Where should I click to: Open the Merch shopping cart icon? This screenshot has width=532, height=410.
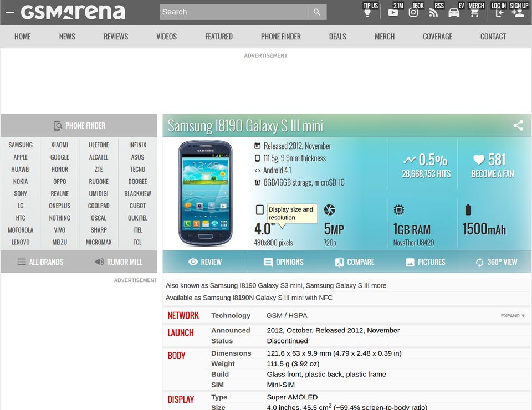[475, 13]
